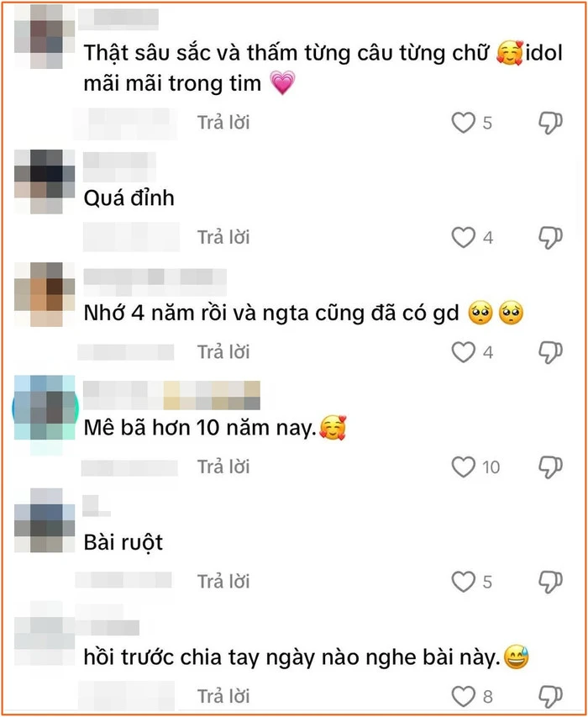Dislike the 'Mê bã hơn 10 năm' comment
This screenshot has width=588, height=717.
click(x=550, y=467)
